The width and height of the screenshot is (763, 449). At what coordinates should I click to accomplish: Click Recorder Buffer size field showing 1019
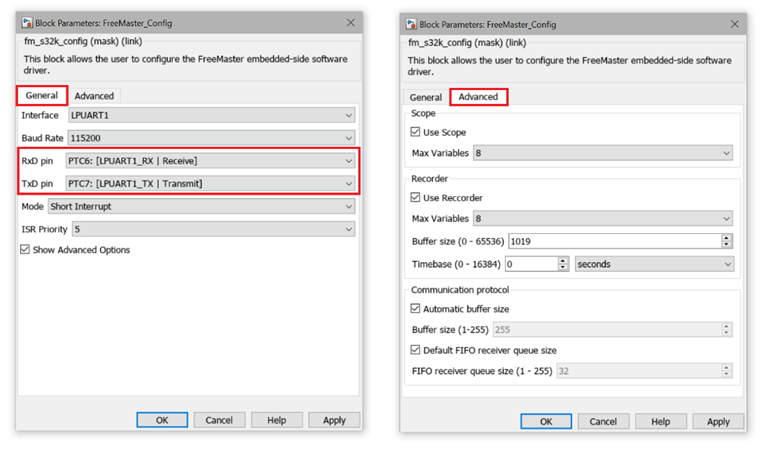(x=615, y=241)
